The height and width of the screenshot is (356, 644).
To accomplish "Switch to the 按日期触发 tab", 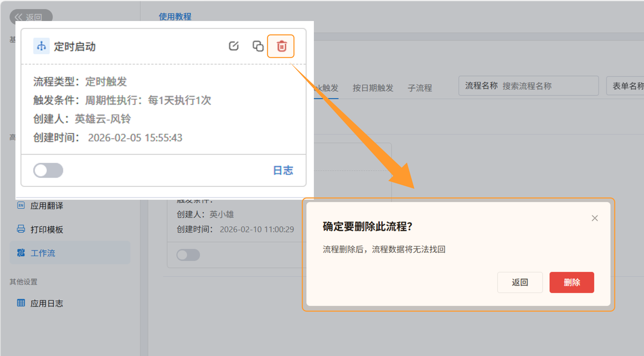I will 373,88.
